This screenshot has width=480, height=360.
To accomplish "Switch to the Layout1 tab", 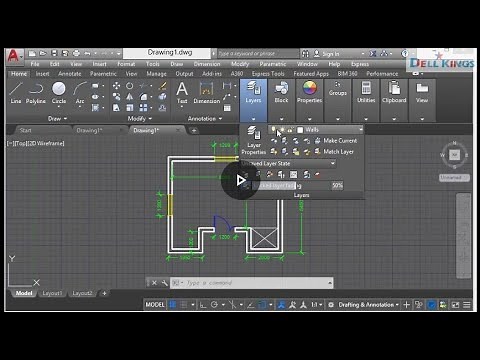I will click(x=52, y=293).
